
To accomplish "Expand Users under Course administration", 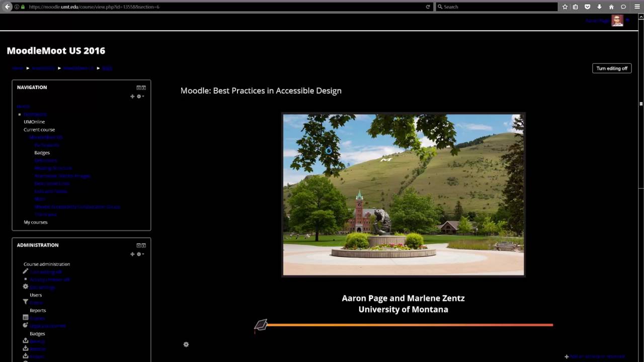I will (36, 295).
